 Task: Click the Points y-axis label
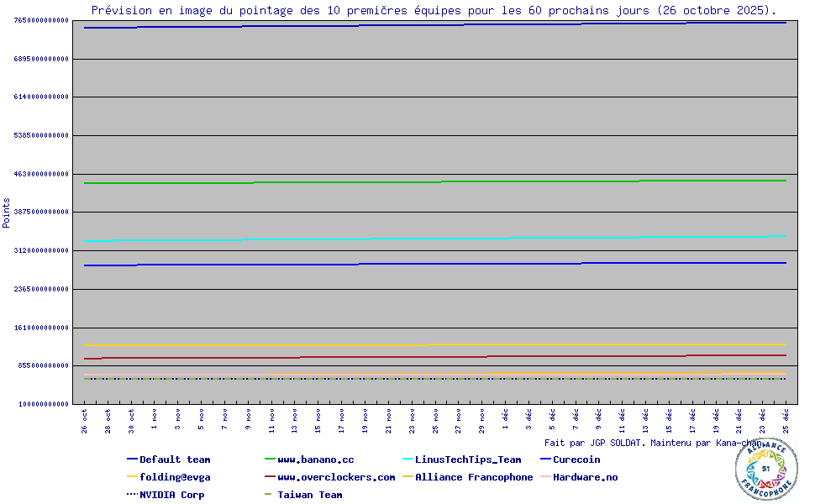click(7, 213)
